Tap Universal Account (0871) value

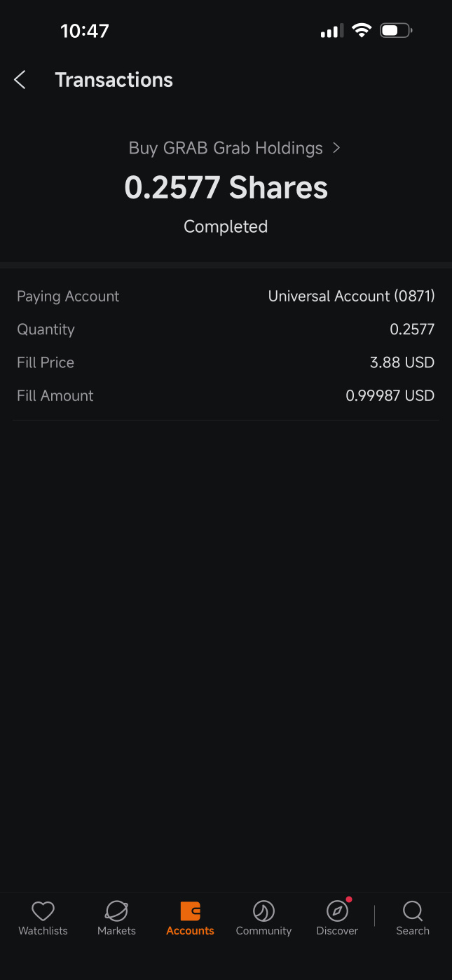352,296
